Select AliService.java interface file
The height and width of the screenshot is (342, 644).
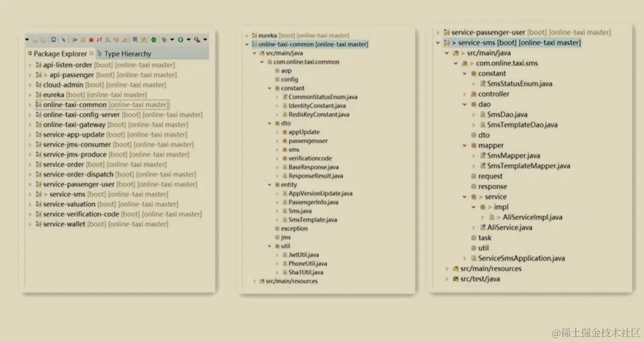click(x=509, y=228)
